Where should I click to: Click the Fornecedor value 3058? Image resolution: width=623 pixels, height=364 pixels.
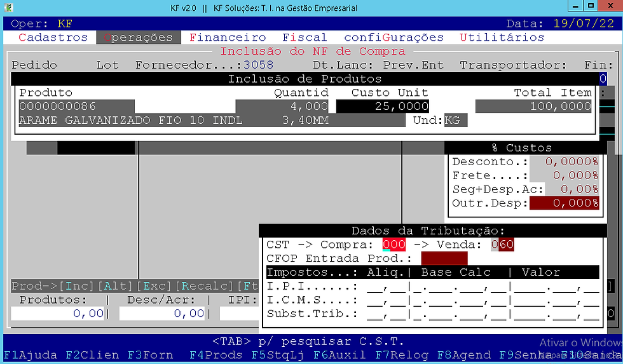pyautogui.click(x=259, y=65)
